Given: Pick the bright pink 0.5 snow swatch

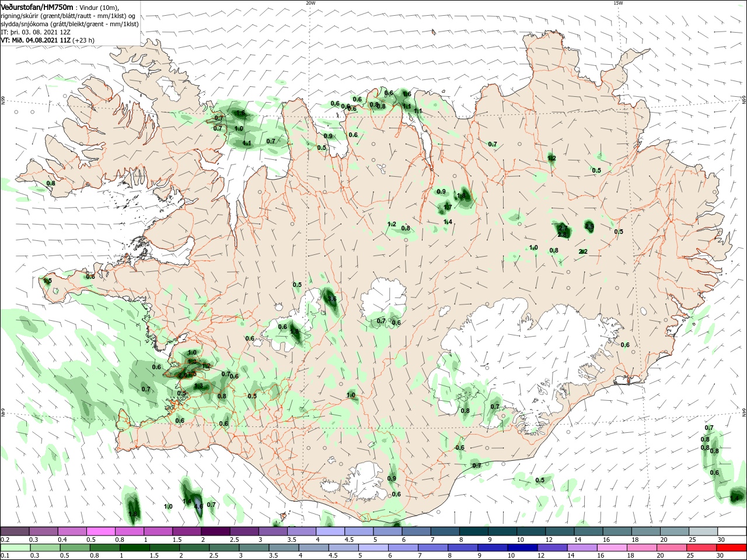Looking at the screenshot, I should click(x=101, y=531).
